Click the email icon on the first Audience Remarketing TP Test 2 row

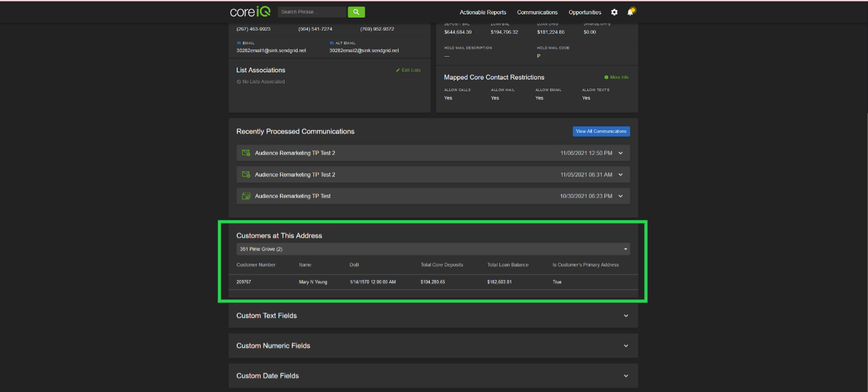point(246,153)
